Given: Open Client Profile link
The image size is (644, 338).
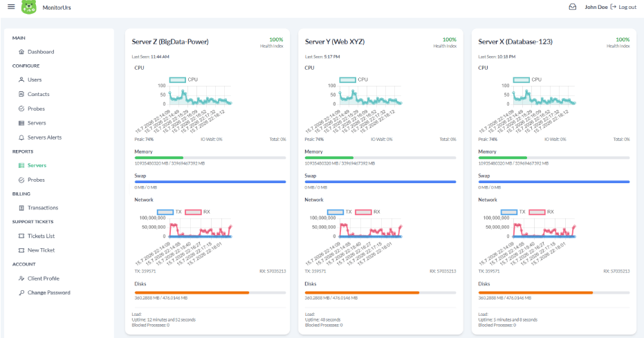Looking at the screenshot, I should [x=43, y=278].
